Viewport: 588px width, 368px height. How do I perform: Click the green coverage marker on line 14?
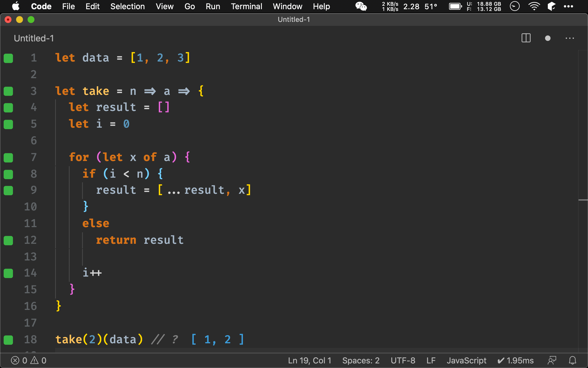pyautogui.click(x=8, y=273)
